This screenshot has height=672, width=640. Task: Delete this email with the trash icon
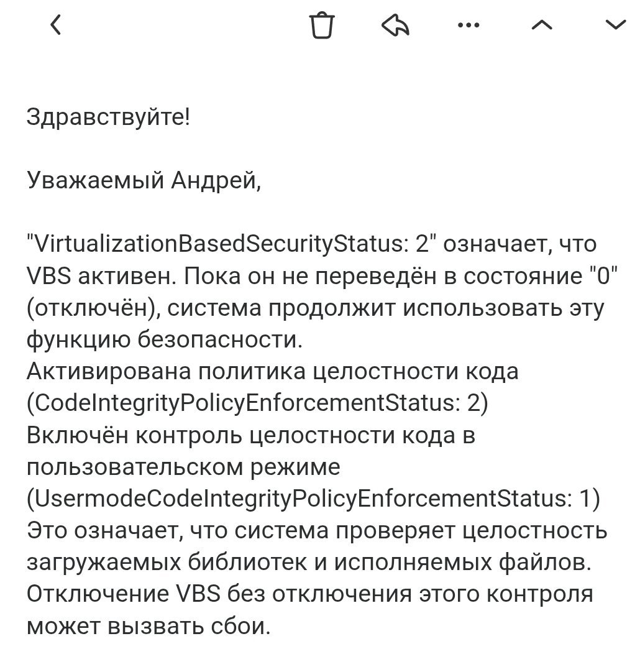coord(321,26)
